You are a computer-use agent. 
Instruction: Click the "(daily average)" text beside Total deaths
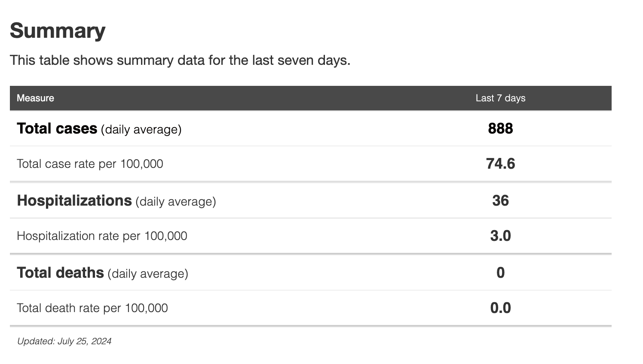(x=148, y=274)
